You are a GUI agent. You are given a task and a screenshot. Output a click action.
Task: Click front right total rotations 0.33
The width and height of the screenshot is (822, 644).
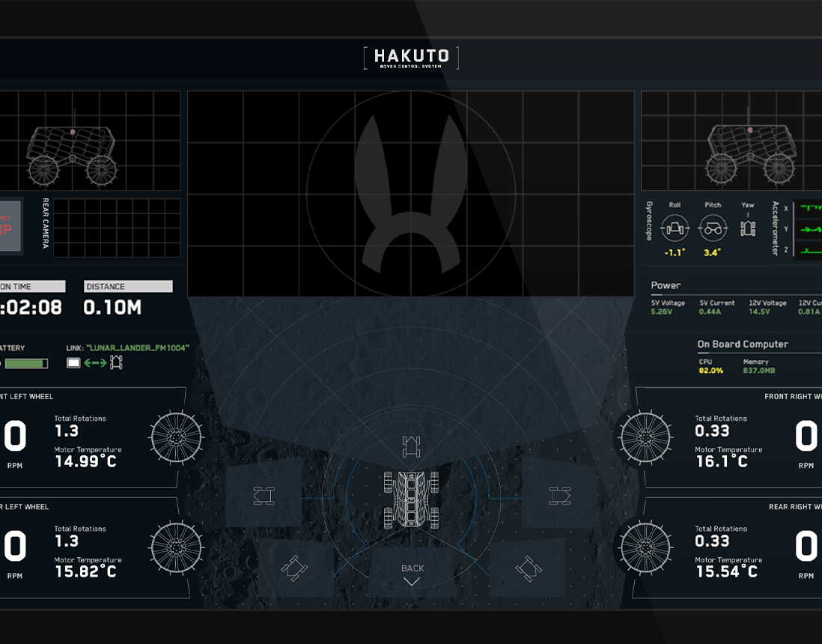712,431
